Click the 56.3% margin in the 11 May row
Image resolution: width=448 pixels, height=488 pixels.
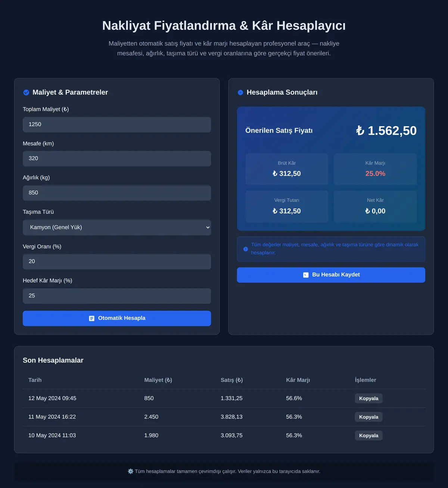[294, 417]
